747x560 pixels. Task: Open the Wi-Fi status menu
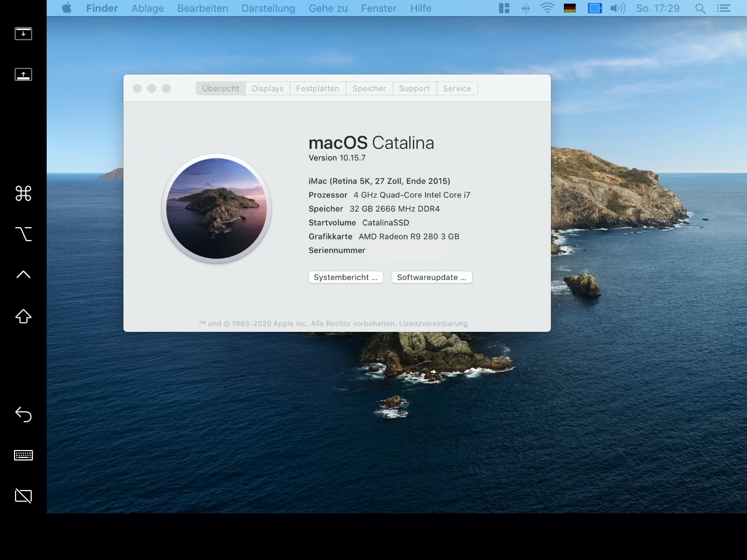pyautogui.click(x=547, y=8)
